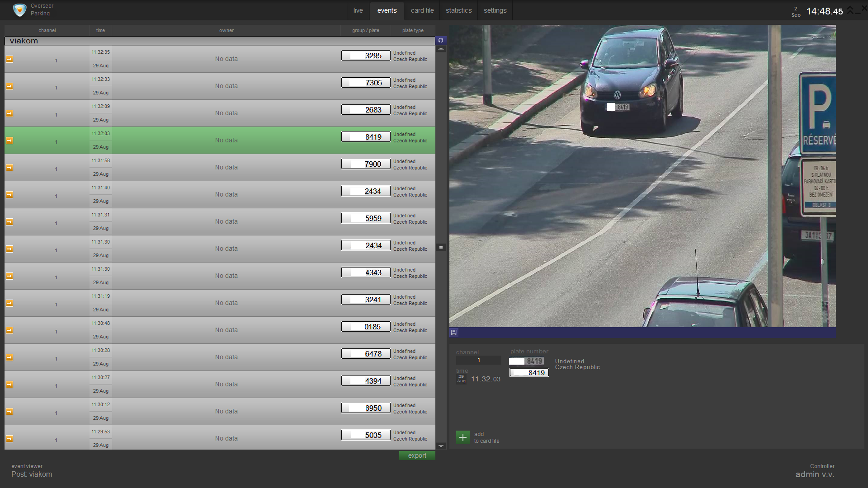Click the No data owner cell for plate 8419
The image size is (868, 488).
click(x=226, y=140)
